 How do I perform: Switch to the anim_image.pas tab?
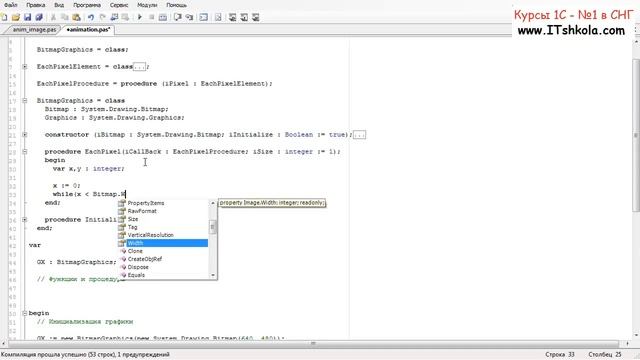click(x=34, y=30)
